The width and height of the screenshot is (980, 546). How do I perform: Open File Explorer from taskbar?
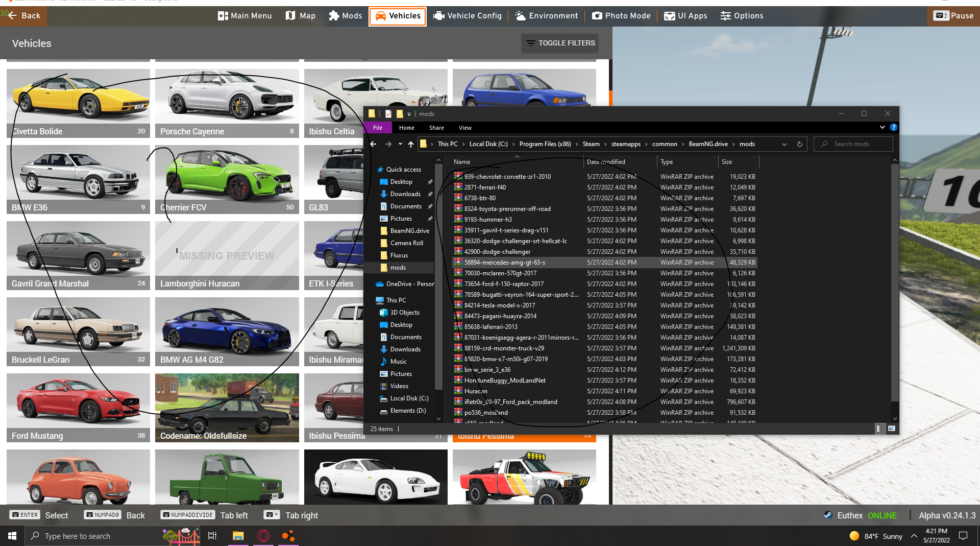238,536
